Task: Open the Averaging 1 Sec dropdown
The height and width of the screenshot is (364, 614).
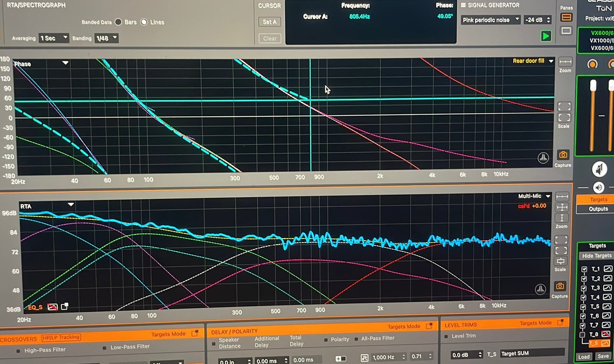Action: [x=54, y=38]
